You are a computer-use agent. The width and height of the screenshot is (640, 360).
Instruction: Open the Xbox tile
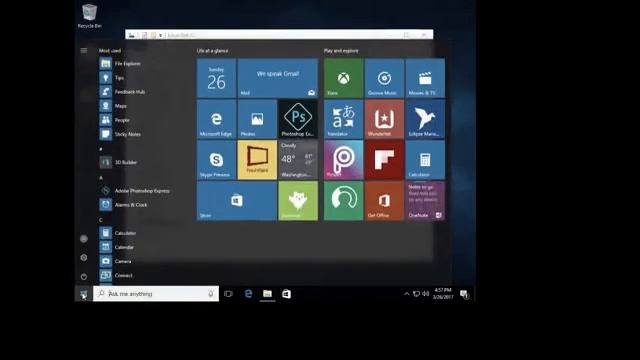(x=343, y=78)
